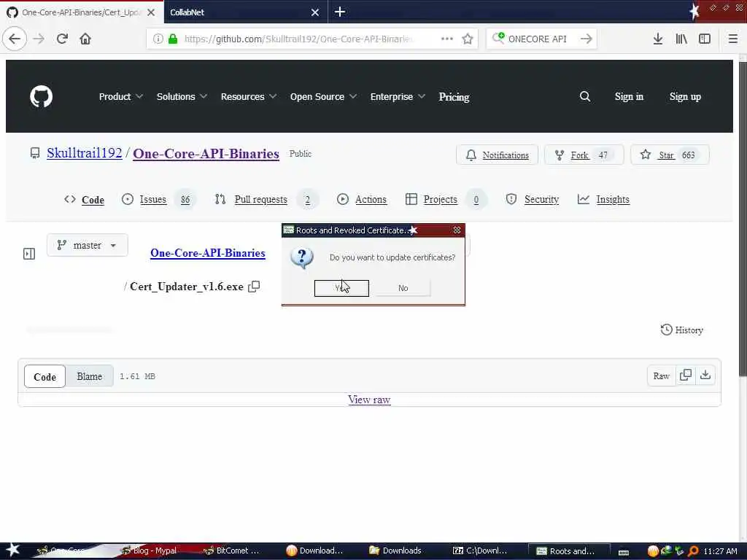Close the CollabNet tab
Image resolution: width=747 pixels, height=560 pixels.
point(315,12)
